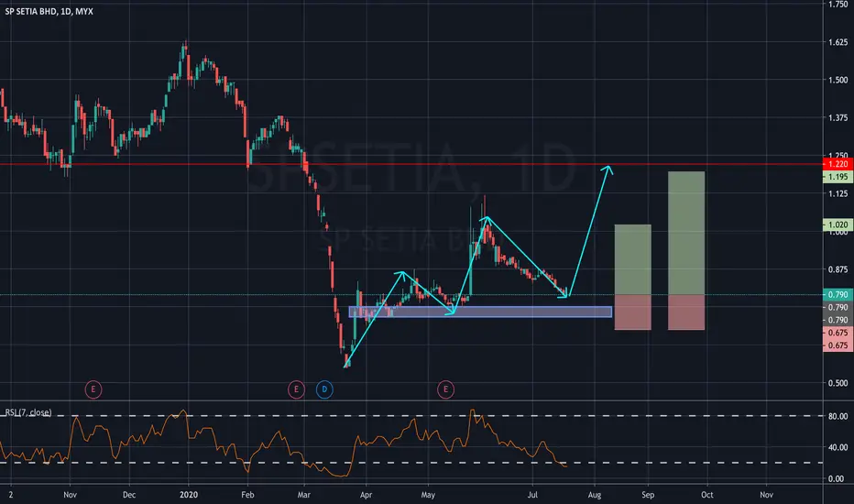Click the 1.750 price axis label
The image size is (854, 504).
coord(838,5)
